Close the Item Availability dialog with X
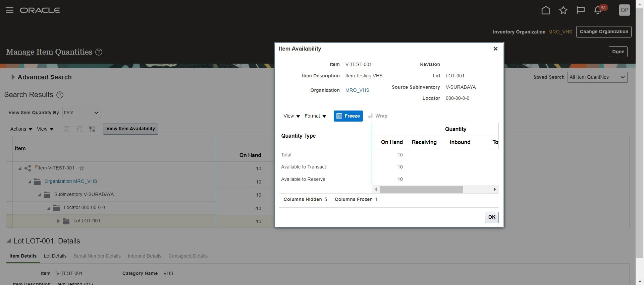Image resolution: width=644 pixels, height=285 pixels. [x=495, y=49]
